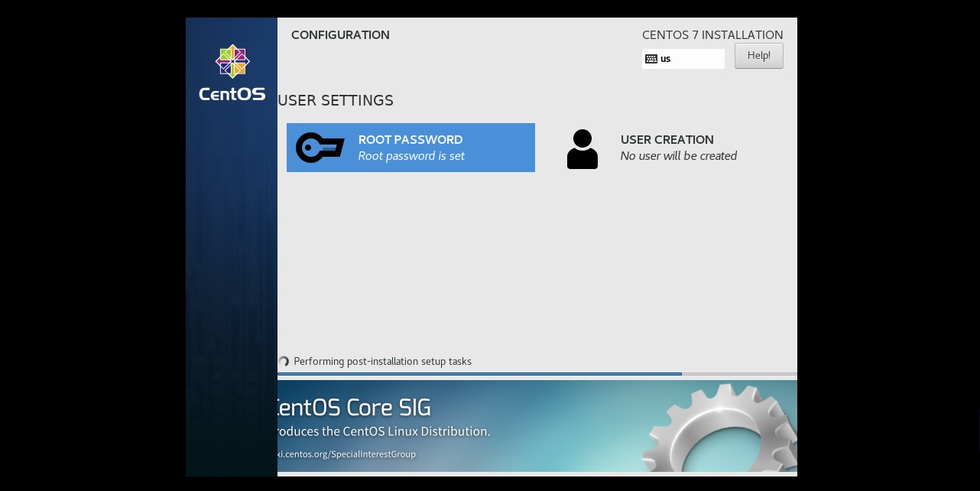
Task: Click 'No user will be created' text
Action: pos(679,156)
